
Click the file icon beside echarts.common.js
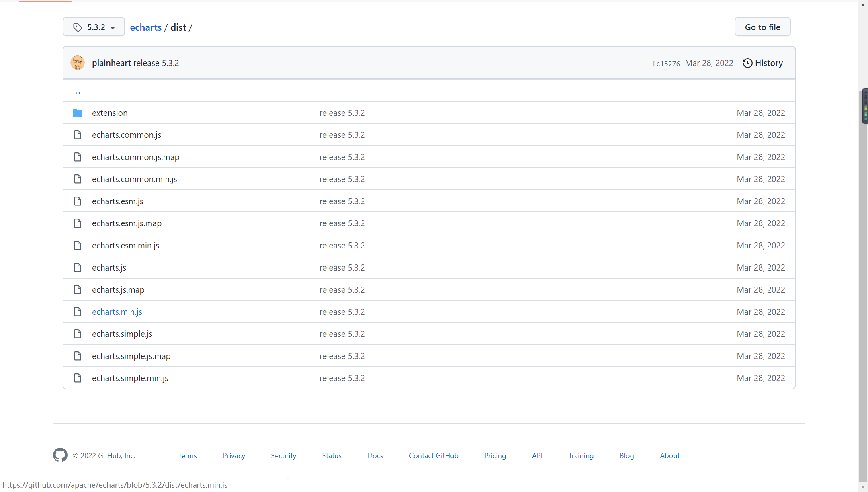click(78, 135)
